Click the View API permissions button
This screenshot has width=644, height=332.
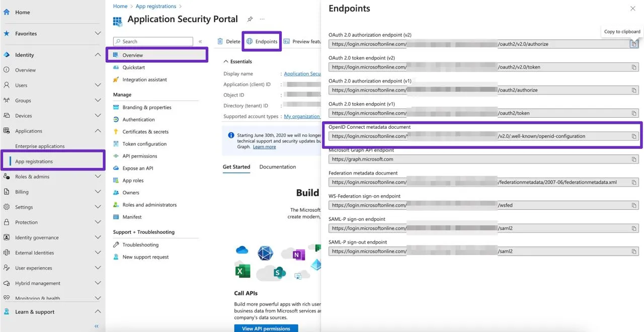coord(266,328)
